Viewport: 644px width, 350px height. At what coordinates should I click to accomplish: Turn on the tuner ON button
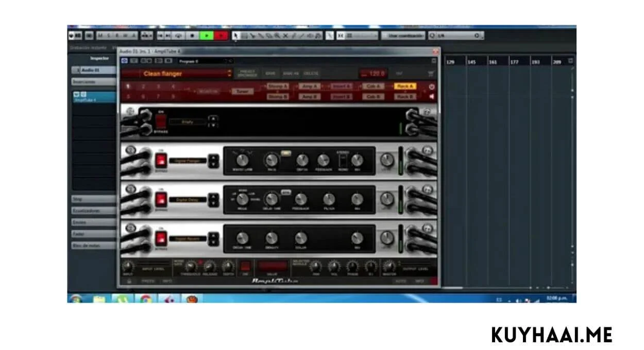point(246,266)
